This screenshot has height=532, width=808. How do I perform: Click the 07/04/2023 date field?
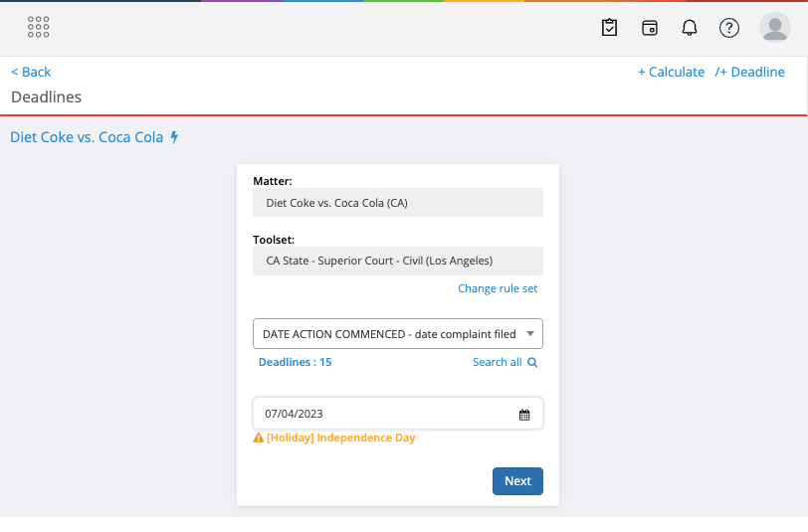(x=398, y=413)
